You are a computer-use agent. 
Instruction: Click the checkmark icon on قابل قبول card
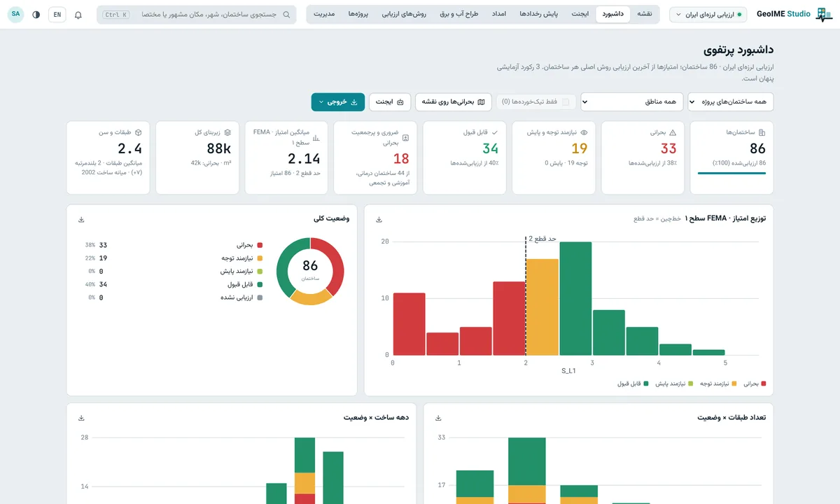[495, 132]
